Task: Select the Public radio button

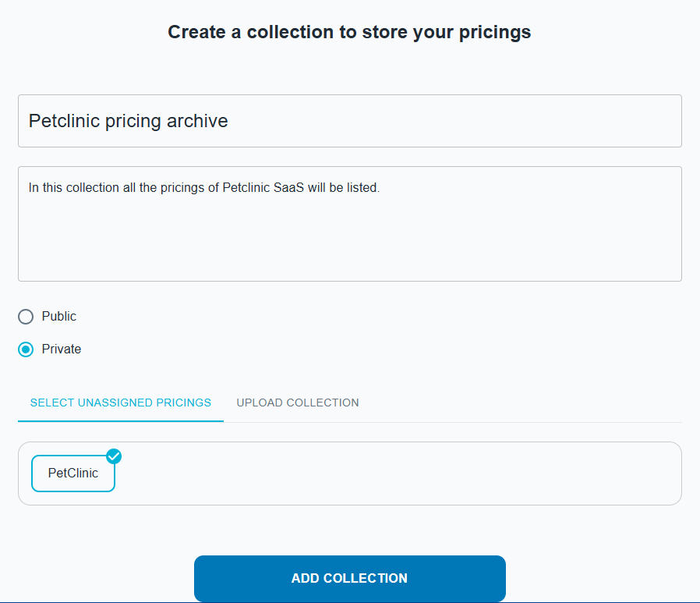Action: click(26, 317)
